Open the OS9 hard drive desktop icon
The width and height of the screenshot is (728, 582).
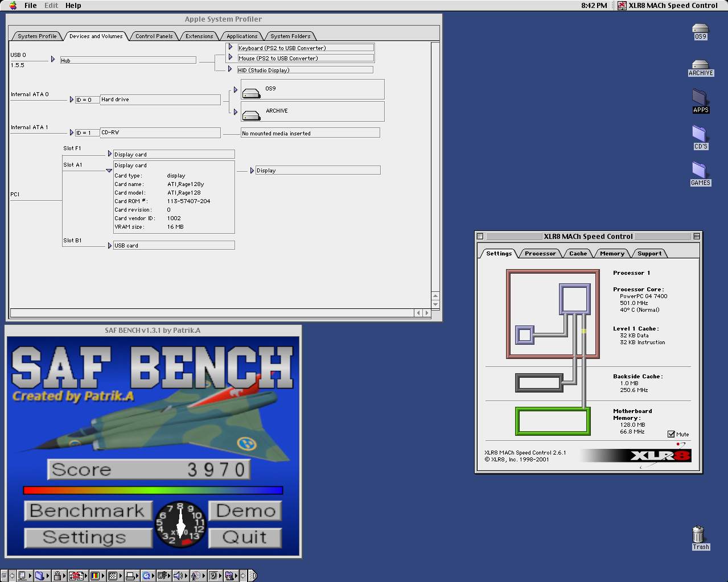click(x=700, y=30)
